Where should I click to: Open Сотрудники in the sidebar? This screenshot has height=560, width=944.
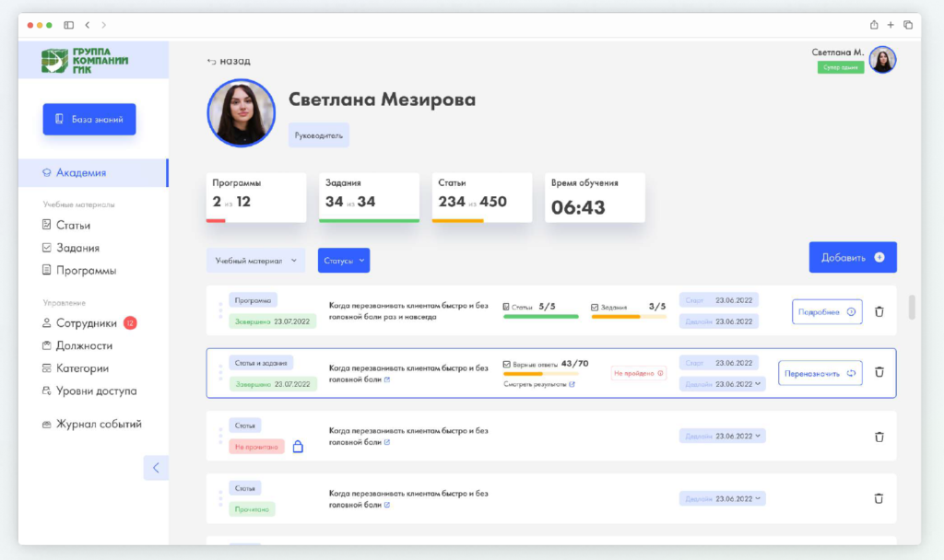(x=79, y=323)
